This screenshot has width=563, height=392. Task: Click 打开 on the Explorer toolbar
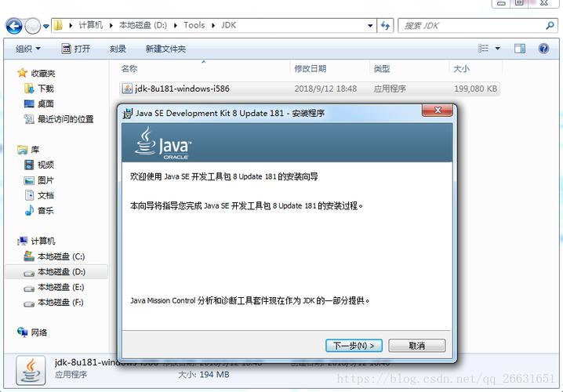75,49
